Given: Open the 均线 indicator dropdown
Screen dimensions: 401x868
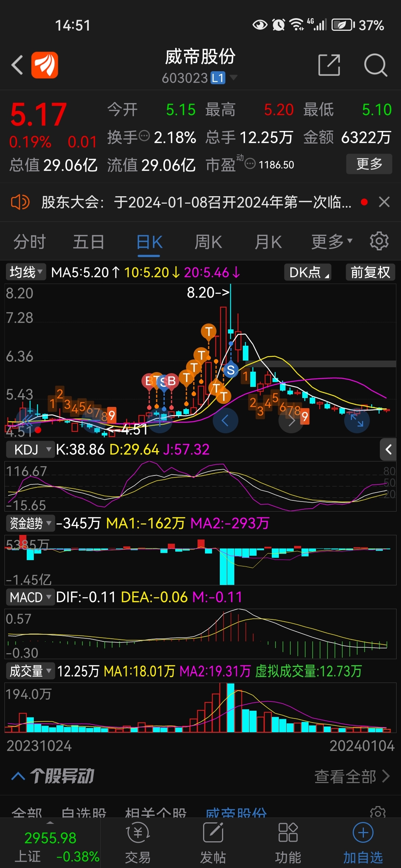Looking at the screenshot, I should [x=26, y=272].
